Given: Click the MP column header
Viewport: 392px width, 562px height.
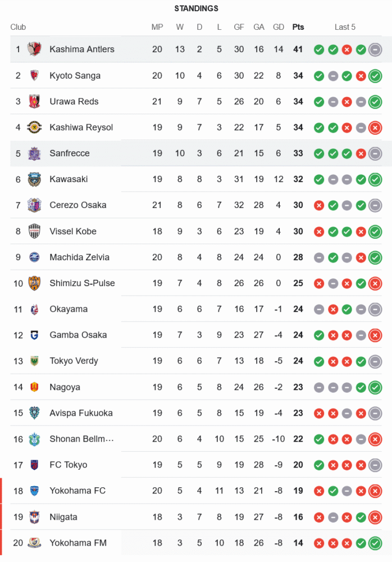Looking at the screenshot, I should click(157, 27).
